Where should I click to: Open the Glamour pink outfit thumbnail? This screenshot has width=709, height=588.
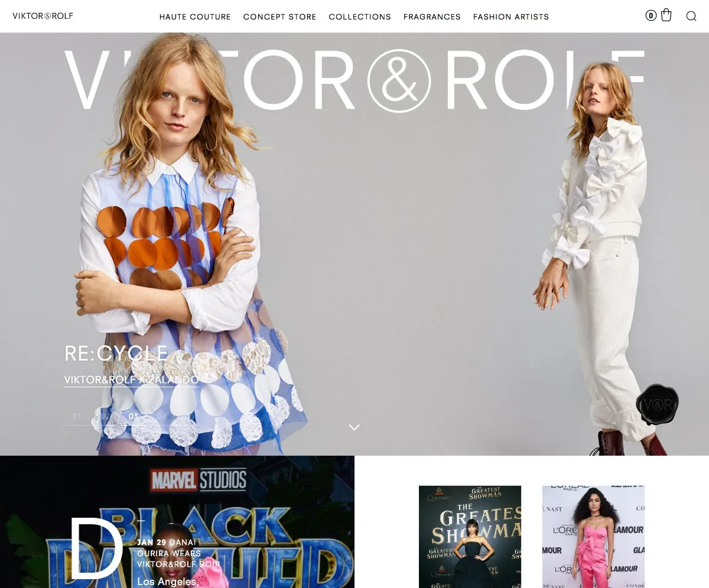[x=593, y=537]
